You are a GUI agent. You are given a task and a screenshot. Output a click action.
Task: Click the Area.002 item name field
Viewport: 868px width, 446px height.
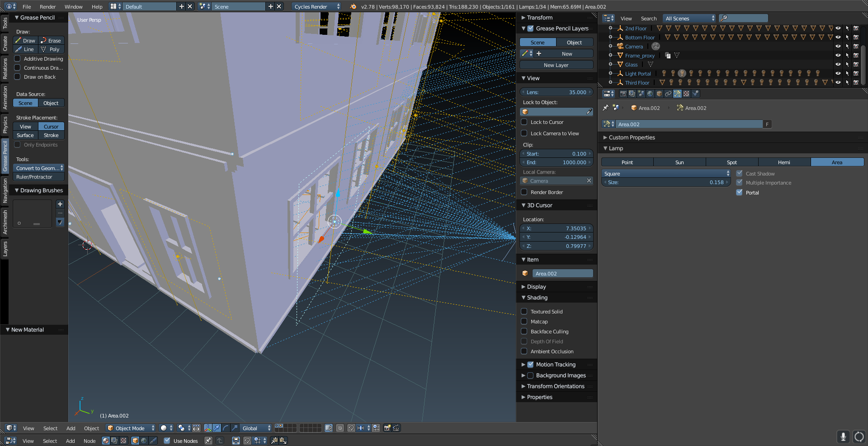pyautogui.click(x=562, y=274)
